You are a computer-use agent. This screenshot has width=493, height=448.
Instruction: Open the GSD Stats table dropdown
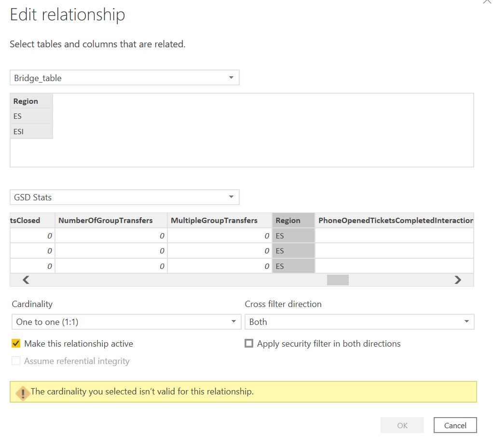tap(124, 197)
